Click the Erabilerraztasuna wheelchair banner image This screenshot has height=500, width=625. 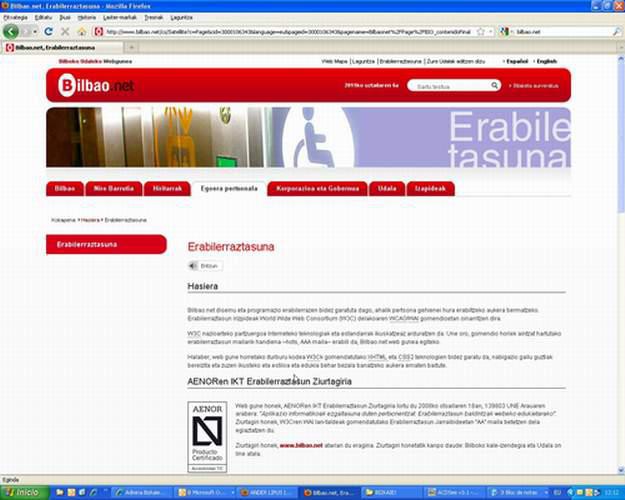(309, 137)
